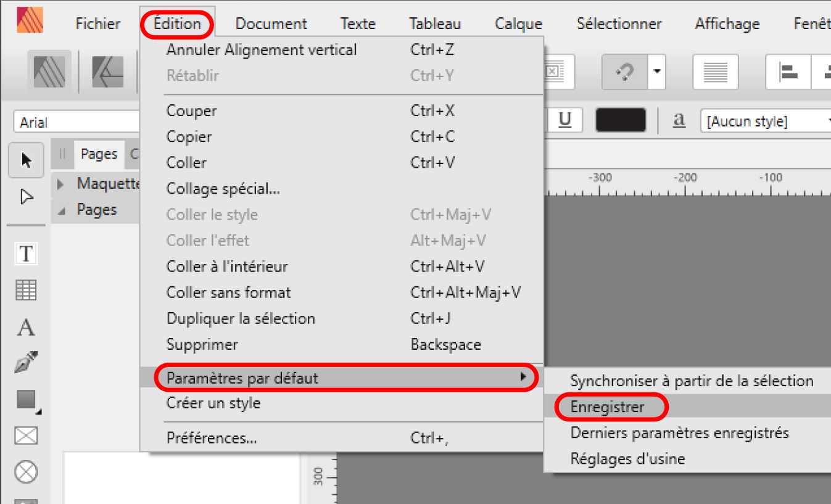The width and height of the screenshot is (831, 504).
Task: Click the character style 'a' icon
Action: click(x=679, y=121)
